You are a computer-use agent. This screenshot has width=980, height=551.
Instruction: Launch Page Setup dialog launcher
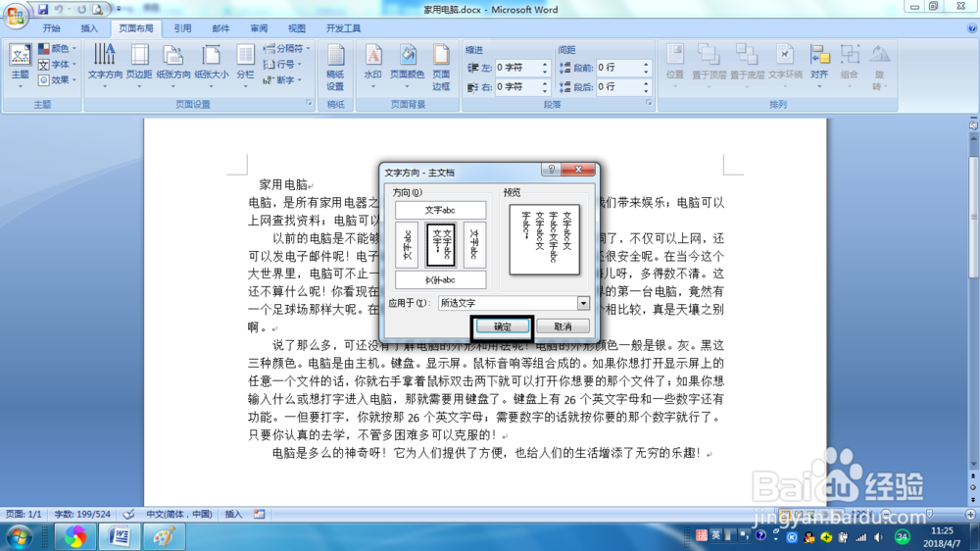click(x=309, y=103)
